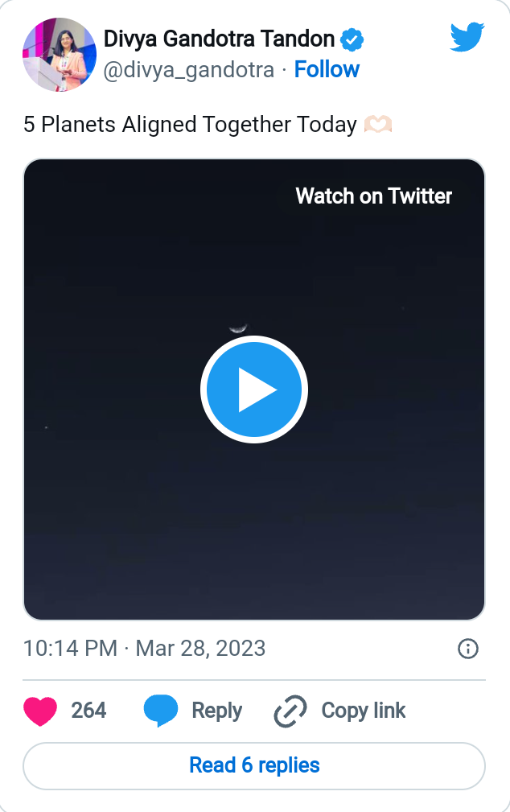Click the 'Reply' text label
The image size is (510, 812).
point(217,711)
